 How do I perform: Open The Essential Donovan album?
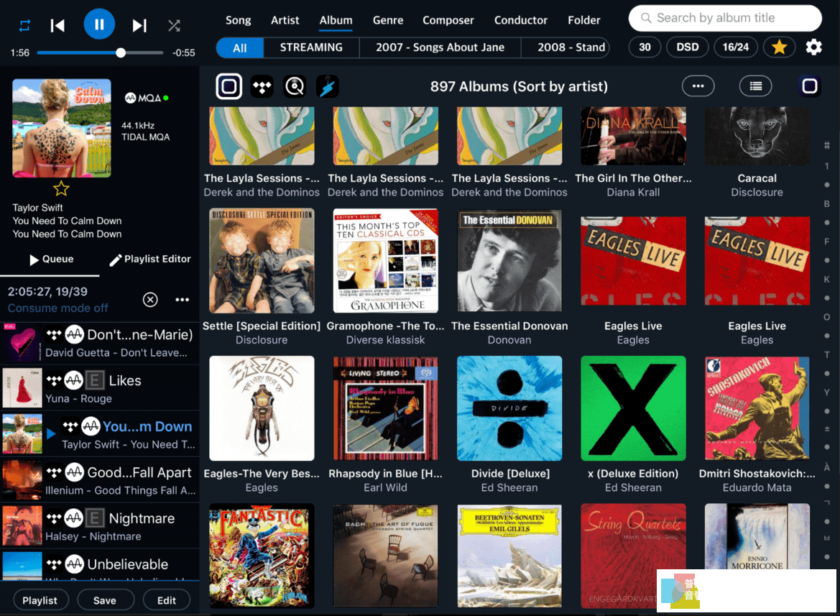[x=509, y=261]
